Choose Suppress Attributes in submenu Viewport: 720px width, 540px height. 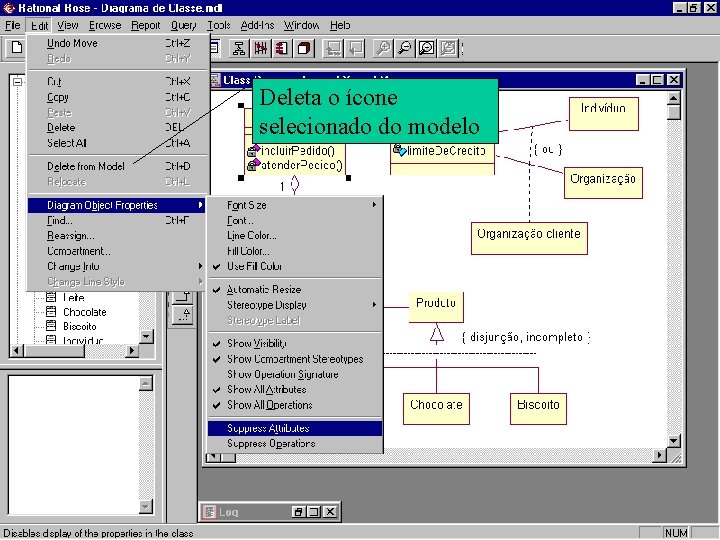[x=295, y=428]
